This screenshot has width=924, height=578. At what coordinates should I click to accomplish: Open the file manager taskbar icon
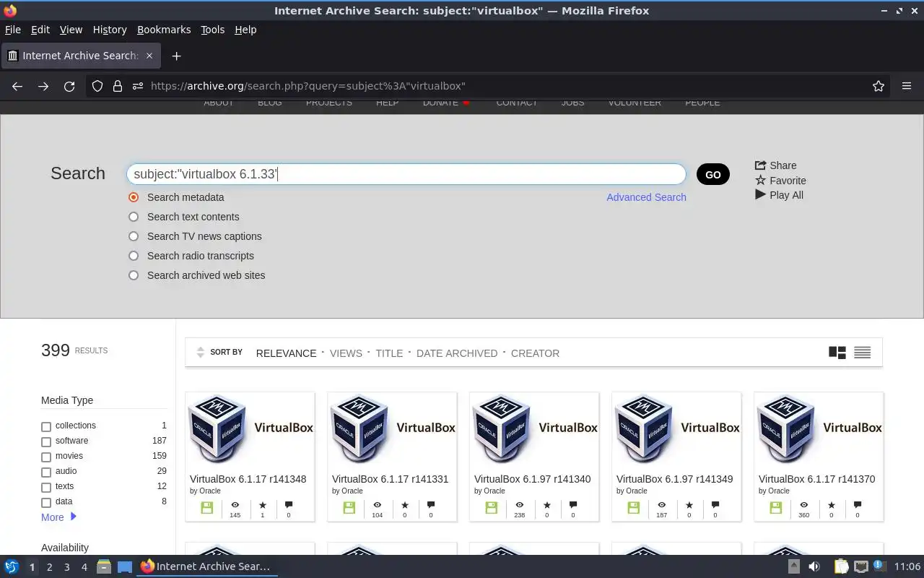(103, 566)
